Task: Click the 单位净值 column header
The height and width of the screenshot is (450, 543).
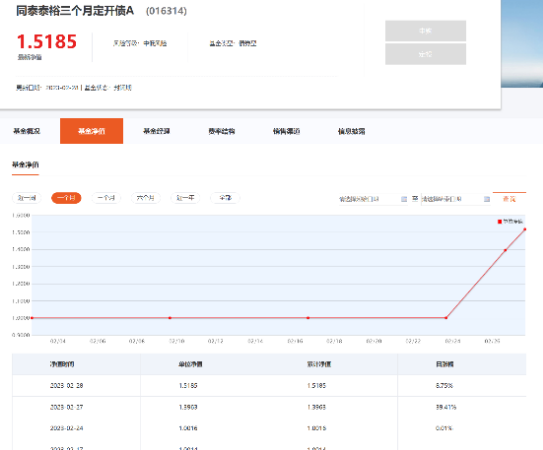Action: click(190, 364)
